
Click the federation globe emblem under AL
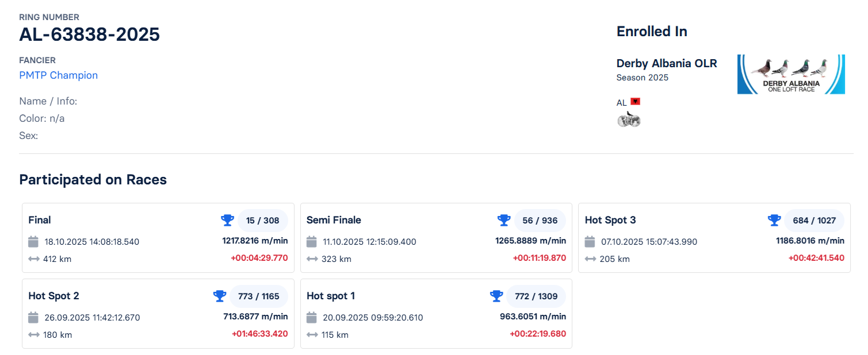click(x=628, y=119)
